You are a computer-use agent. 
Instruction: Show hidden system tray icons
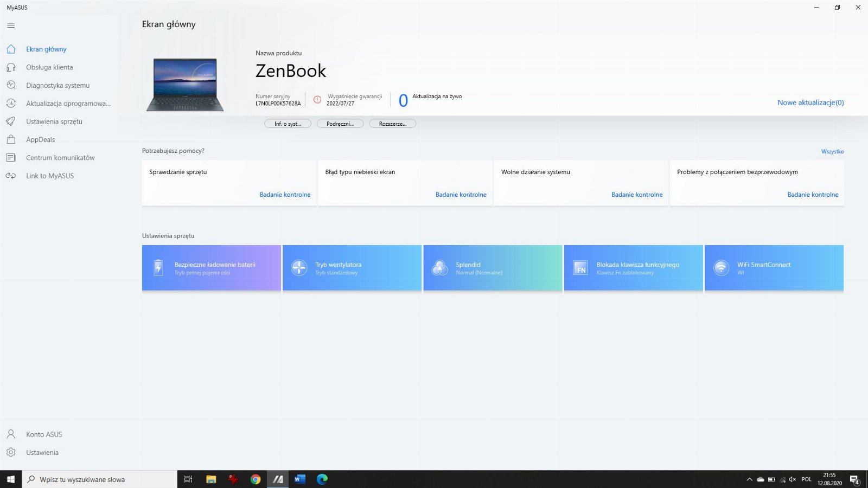tap(749, 479)
